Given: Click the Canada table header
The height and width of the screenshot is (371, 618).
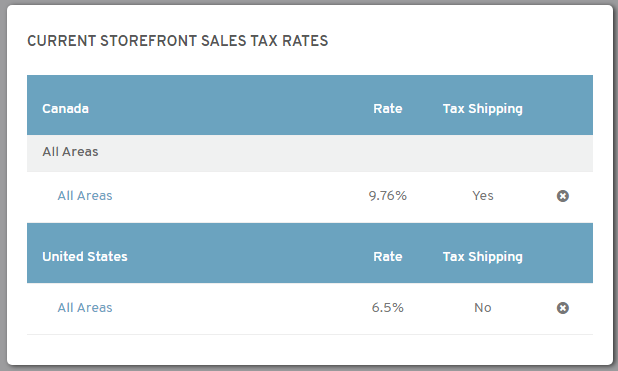Looking at the screenshot, I should tap(310, 105).
